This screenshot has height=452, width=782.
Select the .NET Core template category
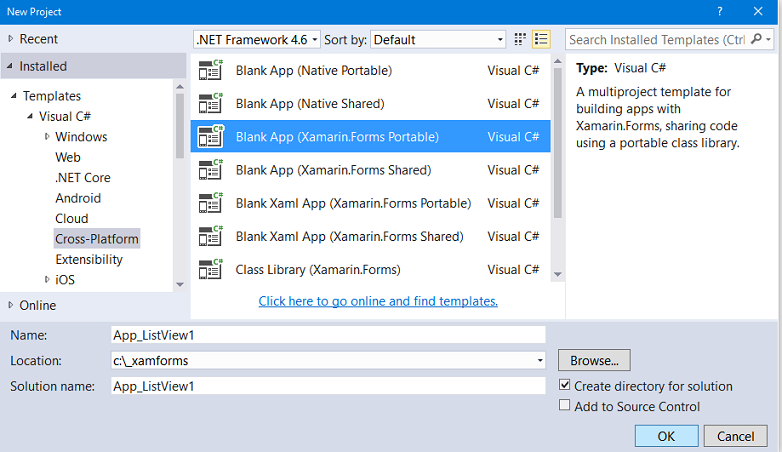point(83,178)
